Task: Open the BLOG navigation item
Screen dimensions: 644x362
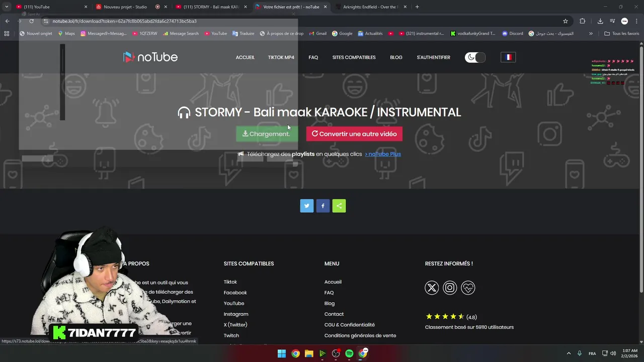Action: [x=396, y=57]
